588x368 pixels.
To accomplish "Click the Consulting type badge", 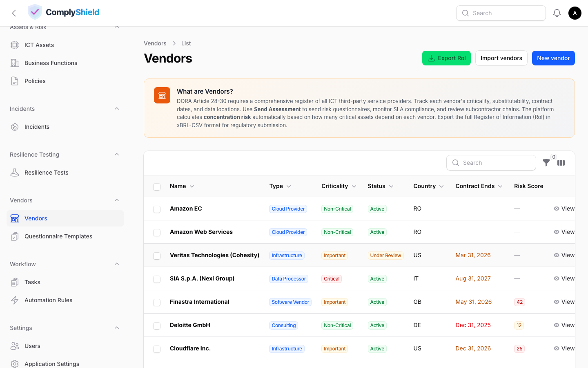I will pyautogui.click(x=284, y=325).
